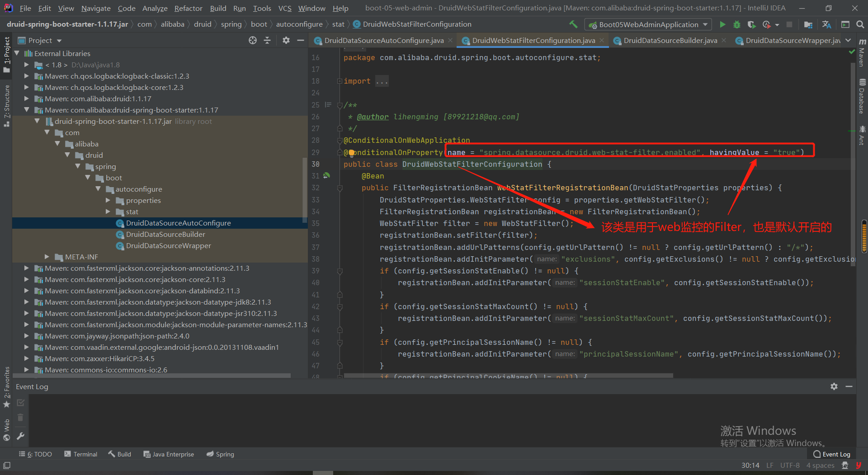The image size is (868, 475).
Task: Select DruidDataSourceBuilder class in tree
Action: click(165, 234)
